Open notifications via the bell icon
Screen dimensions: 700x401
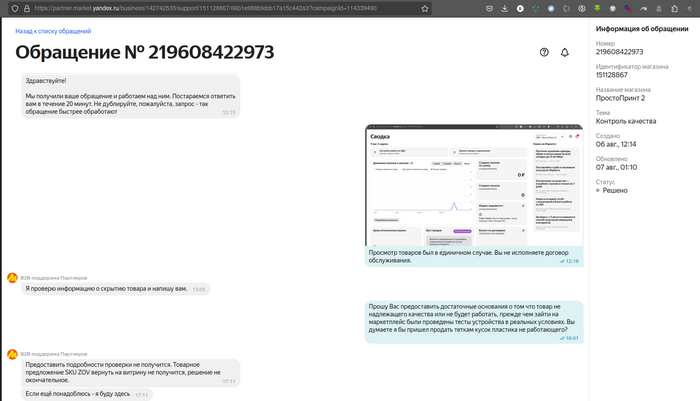click(x=564, y=52)
